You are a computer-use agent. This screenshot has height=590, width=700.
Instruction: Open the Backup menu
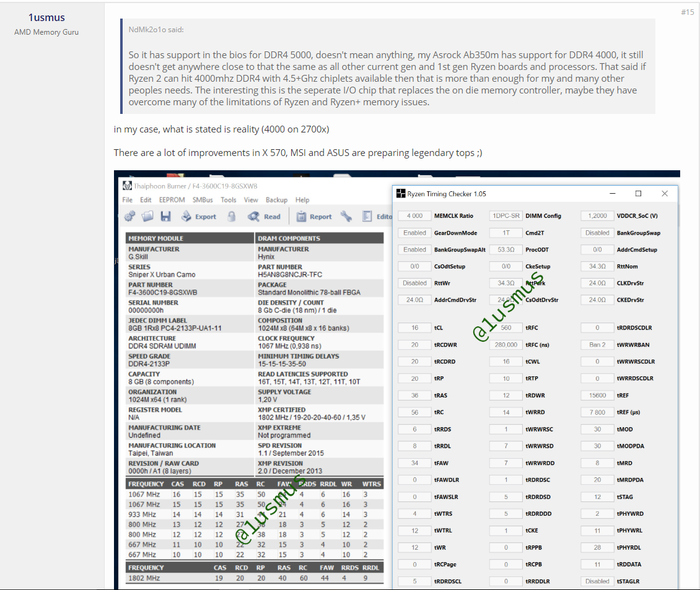[x=276, y=200]
